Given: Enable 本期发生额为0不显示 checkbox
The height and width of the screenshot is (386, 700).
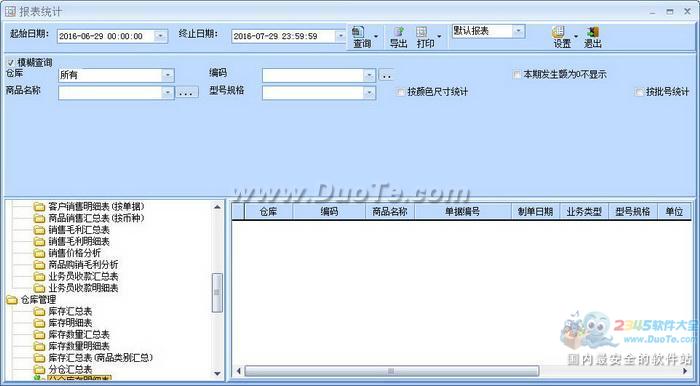Looking at the screenshot, I should [x=517, y=75].
